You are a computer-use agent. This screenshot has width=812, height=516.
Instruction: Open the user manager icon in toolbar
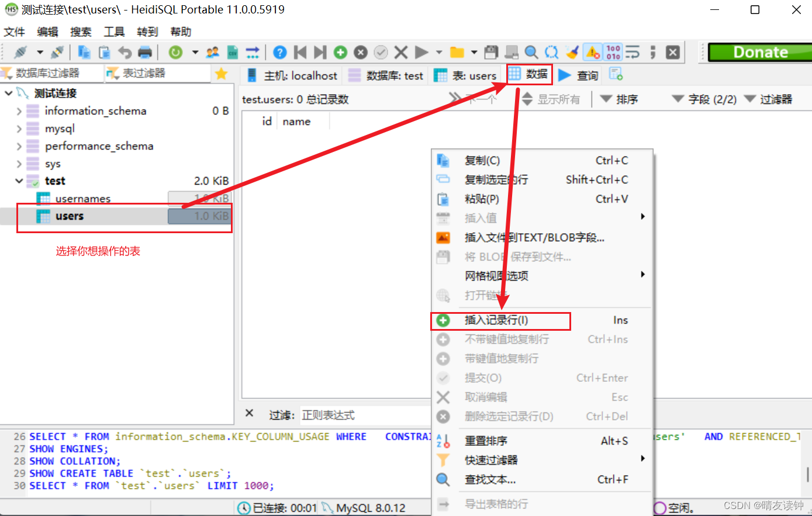(x=211, y=52)
